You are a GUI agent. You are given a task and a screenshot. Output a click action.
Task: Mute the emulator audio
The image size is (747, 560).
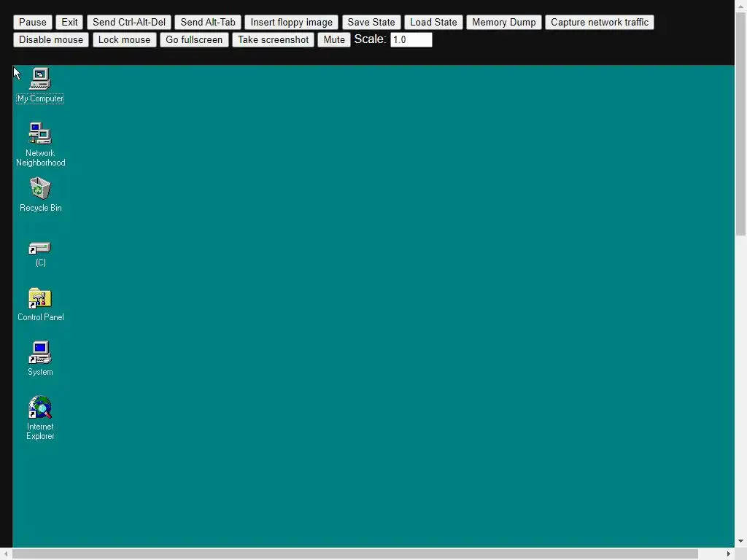point(334,40)
